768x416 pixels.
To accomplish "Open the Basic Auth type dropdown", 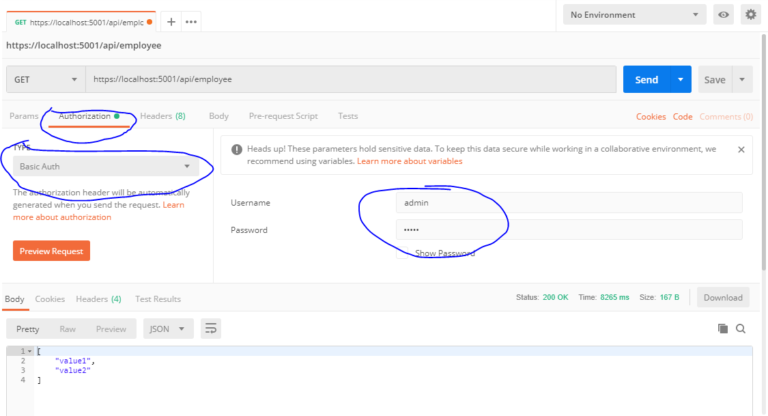I will pyautogui.click(x=105, y=166).
